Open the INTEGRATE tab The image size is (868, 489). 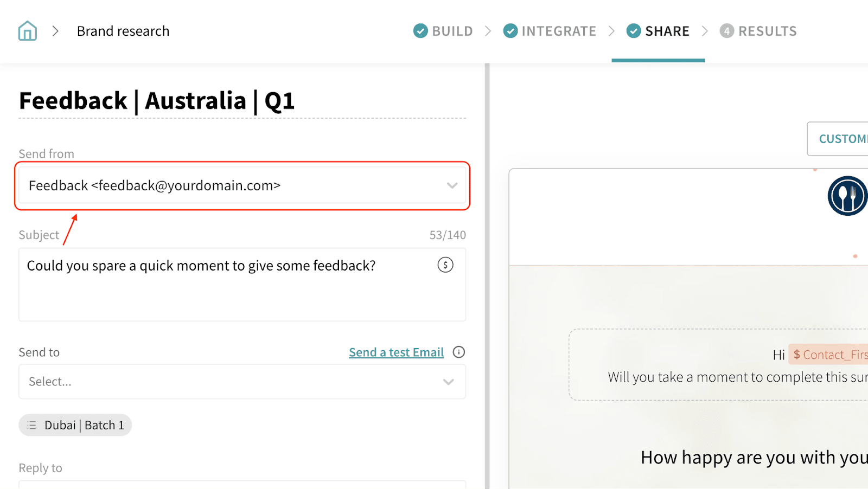[x=558, y=31]
